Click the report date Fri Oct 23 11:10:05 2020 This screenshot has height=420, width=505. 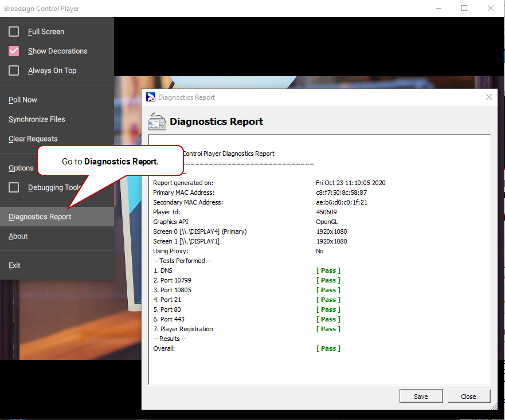[x=350, y=183]
